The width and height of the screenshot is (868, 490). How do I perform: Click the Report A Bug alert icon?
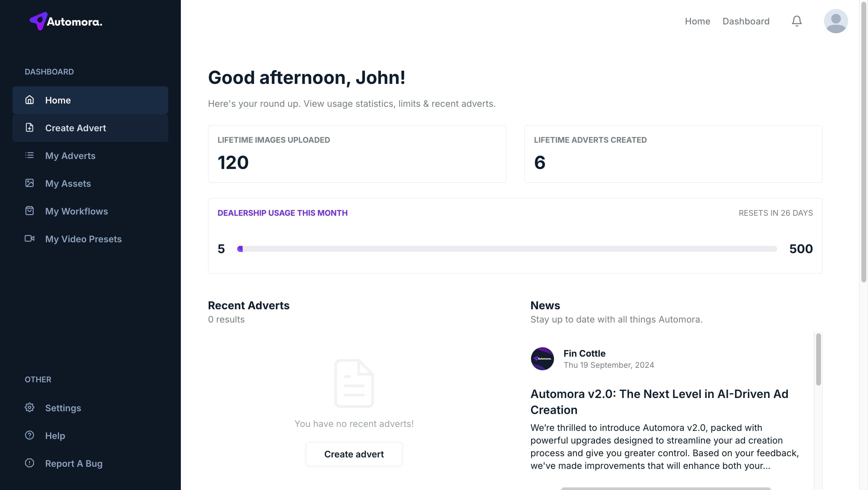pos(30,463)
